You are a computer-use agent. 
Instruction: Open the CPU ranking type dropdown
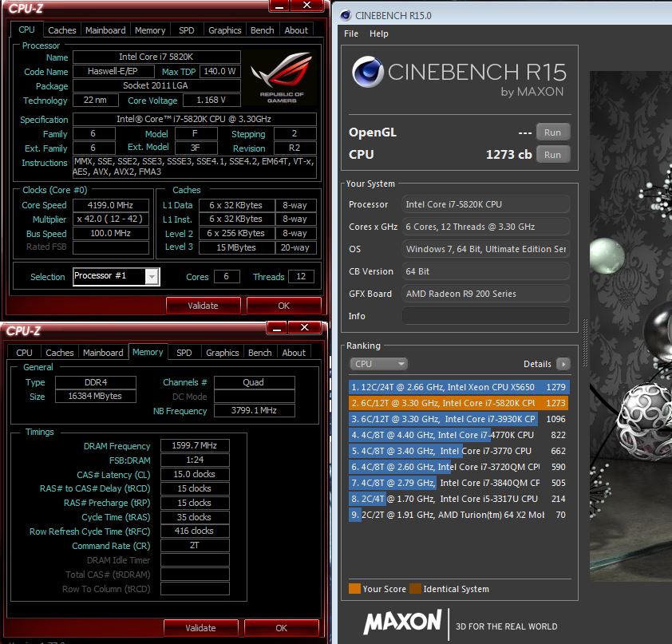tap(379, 364)
